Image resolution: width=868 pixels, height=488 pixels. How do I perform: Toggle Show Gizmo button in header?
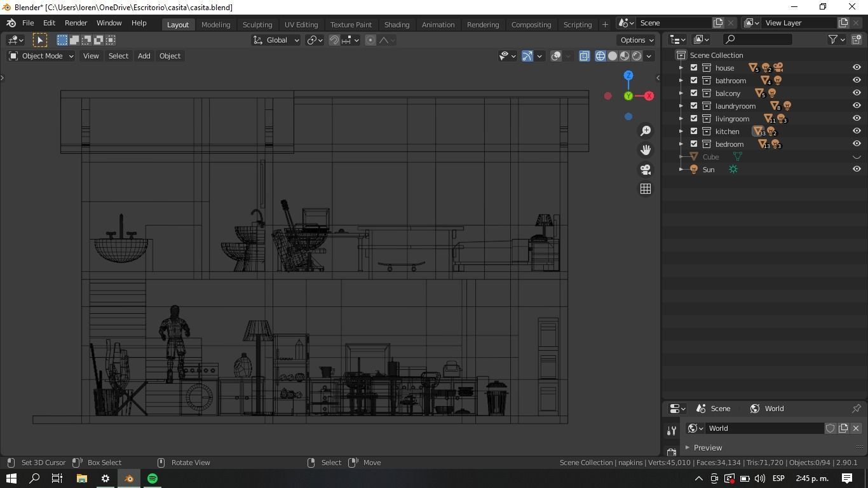(x=527, y=56)
